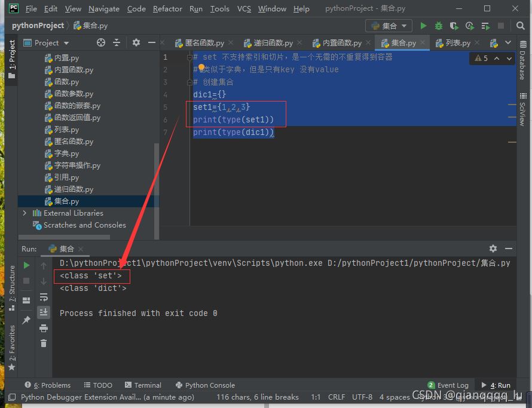Clear console with the trash icon
This screenshot has width=532, height=408.
tap(44, 343)
